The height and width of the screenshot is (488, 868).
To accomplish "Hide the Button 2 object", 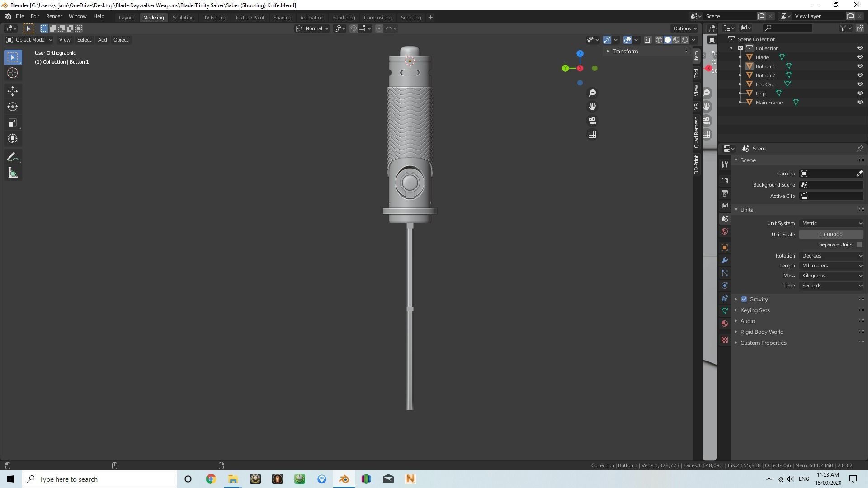I will (860, 75).
